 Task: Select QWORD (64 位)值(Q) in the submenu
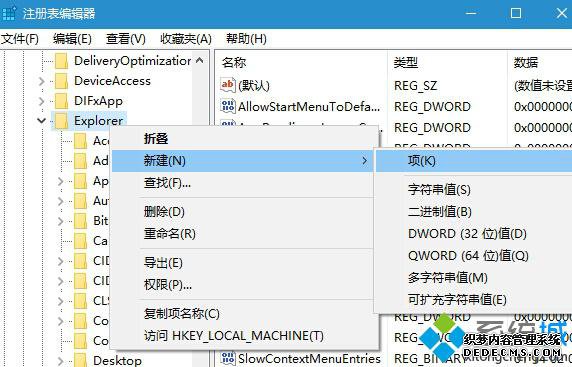[474, 256]
